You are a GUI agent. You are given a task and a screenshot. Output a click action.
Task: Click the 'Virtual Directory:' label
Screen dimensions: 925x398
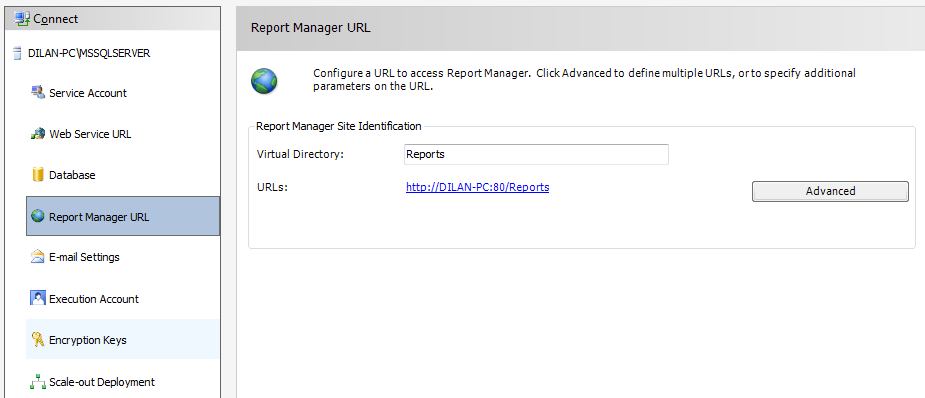pos(300,154)
